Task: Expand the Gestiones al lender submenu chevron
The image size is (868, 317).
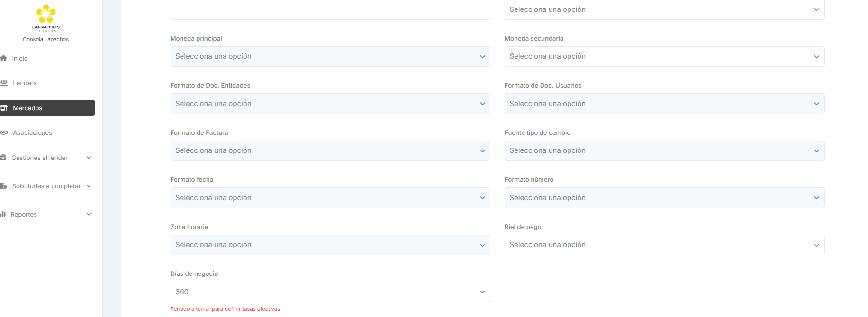Action: [x=89, y=158]
